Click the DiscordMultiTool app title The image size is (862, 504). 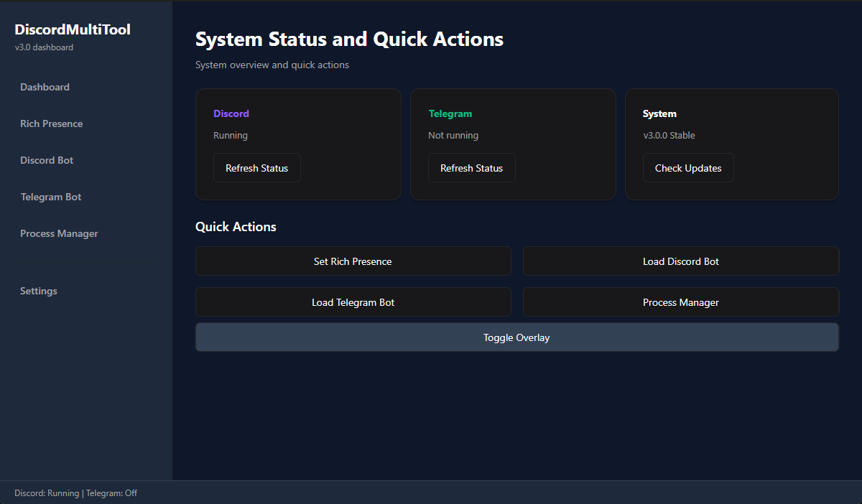73,29
